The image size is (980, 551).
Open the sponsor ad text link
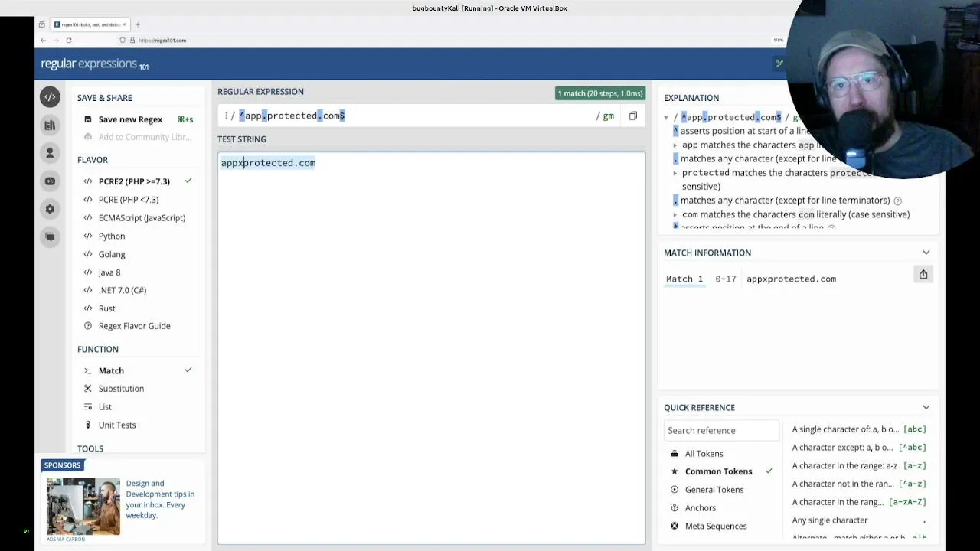point(160,499)
